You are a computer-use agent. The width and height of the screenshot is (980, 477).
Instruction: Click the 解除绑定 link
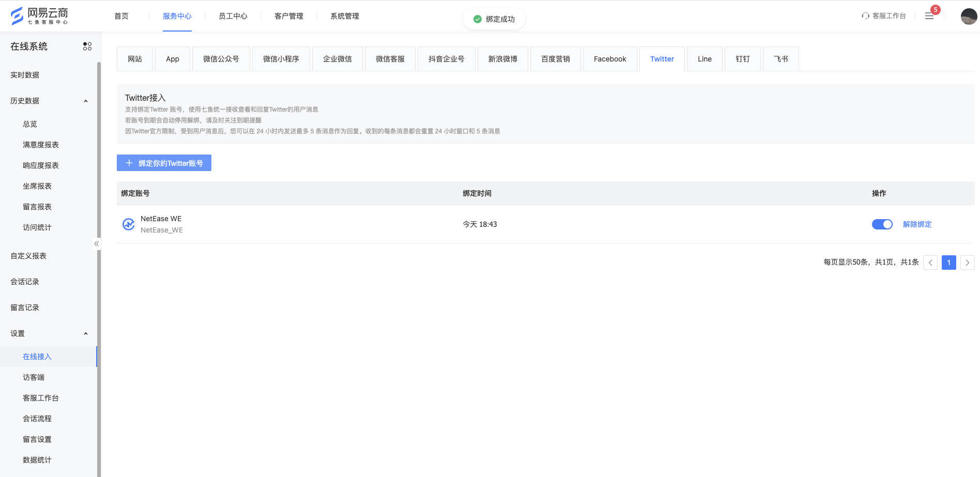pos(917,224)
